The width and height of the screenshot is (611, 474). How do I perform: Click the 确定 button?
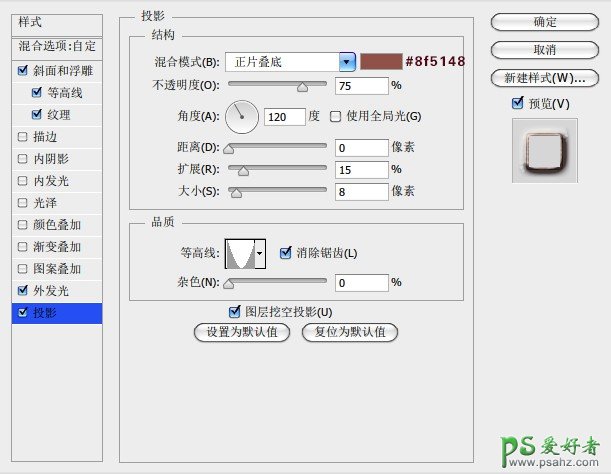click(545, 21)
